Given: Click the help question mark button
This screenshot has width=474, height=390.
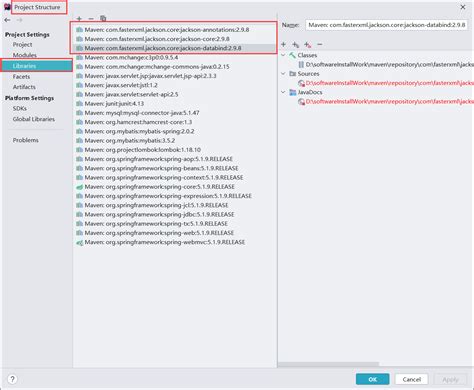Looking at the screenshot, I should point(12,379).
